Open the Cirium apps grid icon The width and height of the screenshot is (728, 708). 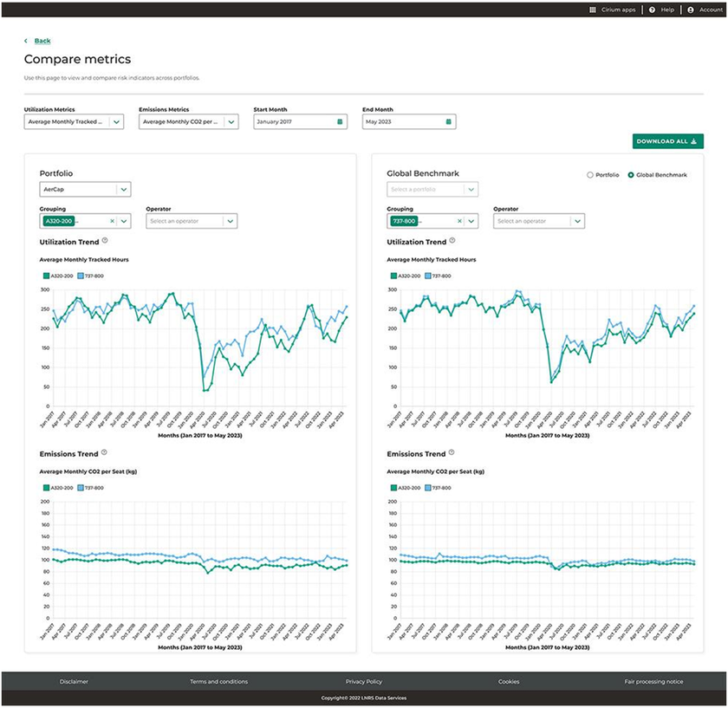(x=593, y=10)
